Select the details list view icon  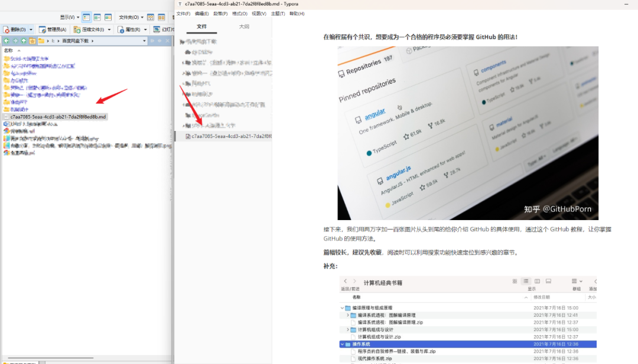pyautogui.click(x=86, y=18)
